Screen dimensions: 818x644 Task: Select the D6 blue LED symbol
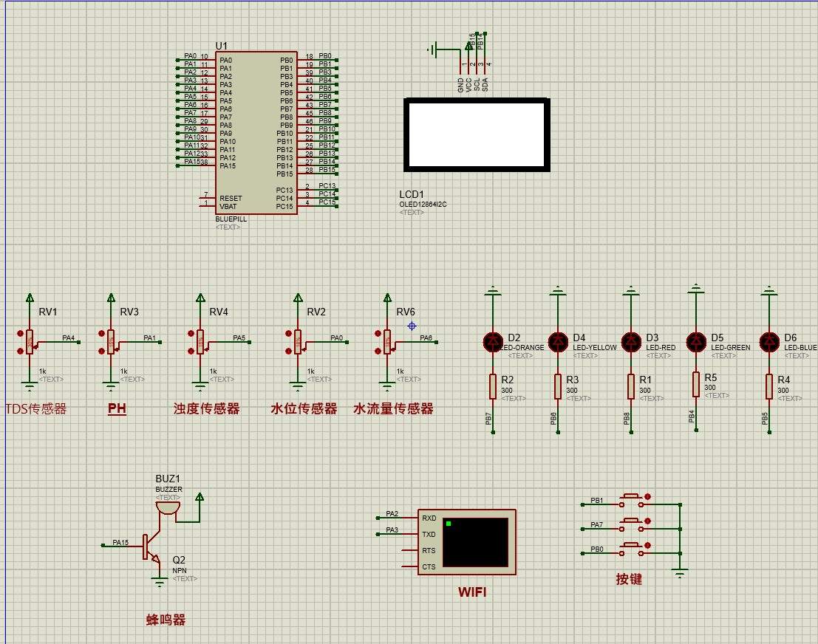[769, 342]
